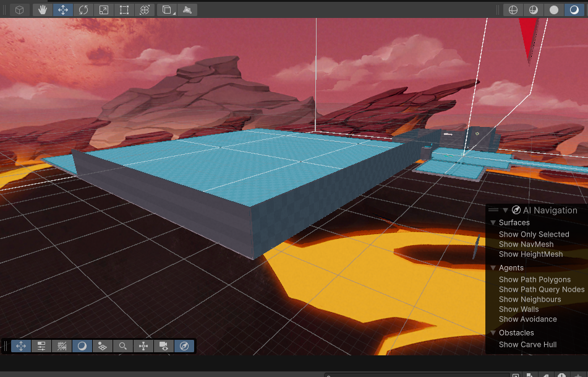
Task: Click Show Only Selected option
Action: (534, 235)
